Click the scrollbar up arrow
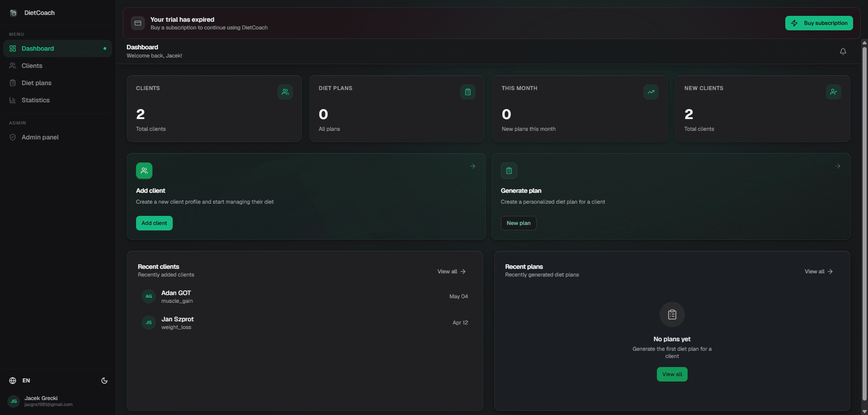 point(864,43)
